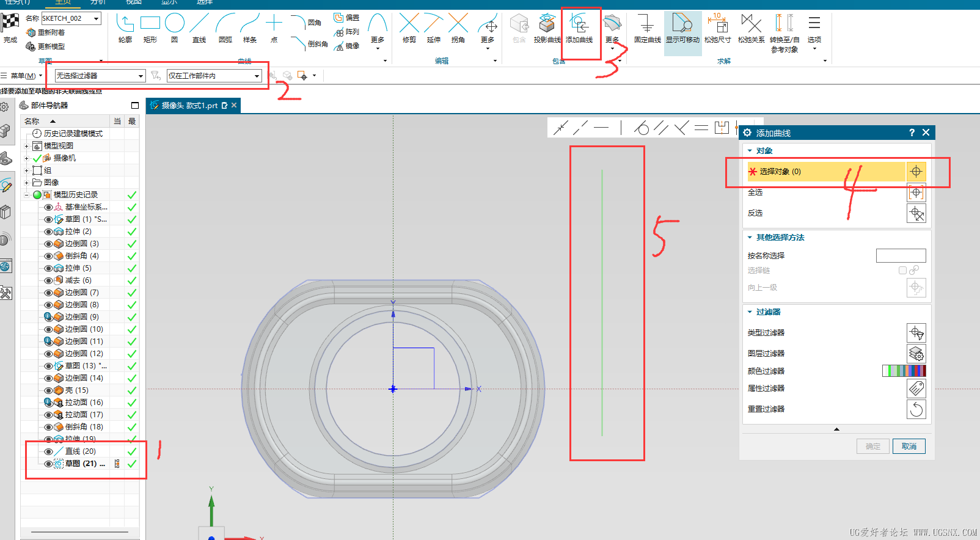Screen dimensions: 980x540
Task: Click the 全选 select all icon
Action: pyautogui.click(x=916, y=192)
